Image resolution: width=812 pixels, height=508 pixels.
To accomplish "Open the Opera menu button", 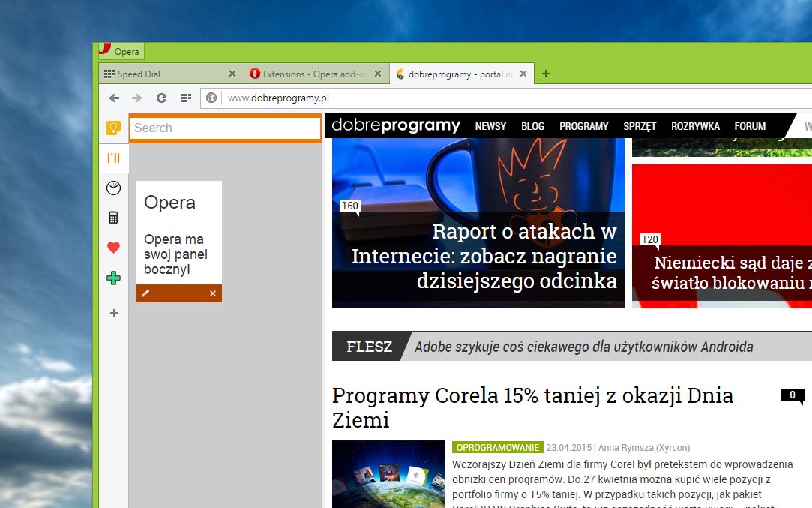I will [x=121, y=51].
